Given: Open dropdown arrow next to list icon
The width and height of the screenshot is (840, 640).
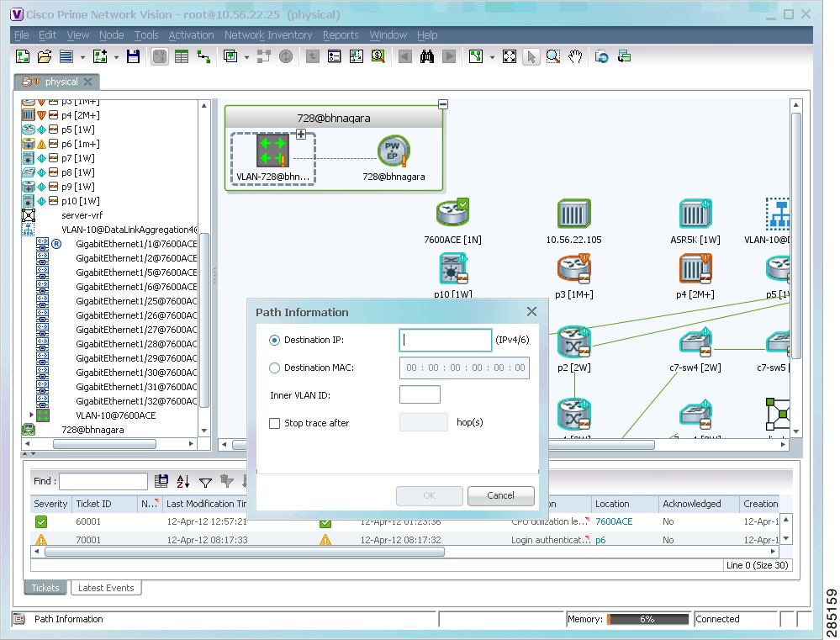Looking at the screenshot, I should pos(82,57).
